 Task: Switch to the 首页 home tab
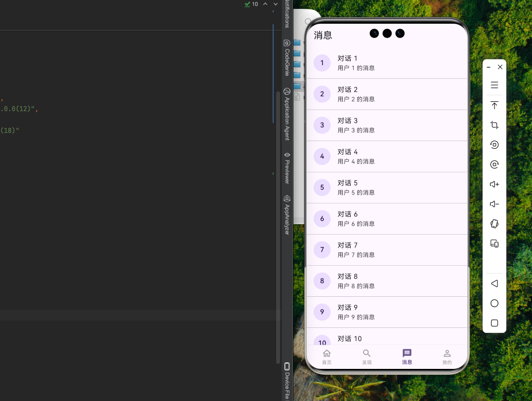click(327, 357)
